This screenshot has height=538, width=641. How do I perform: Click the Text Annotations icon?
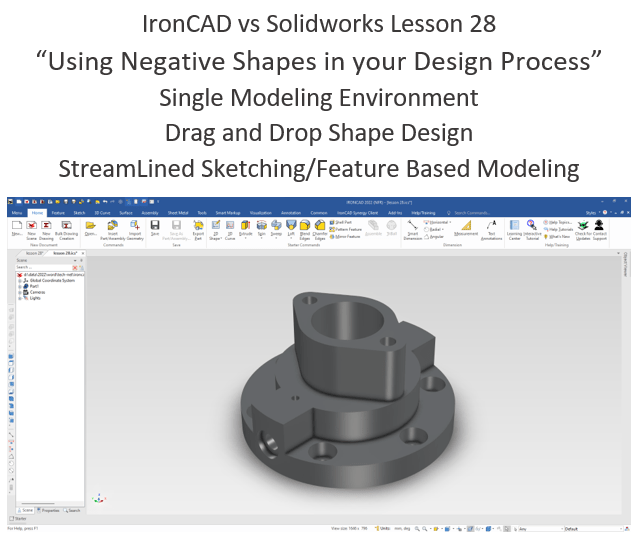coord(491,228)
